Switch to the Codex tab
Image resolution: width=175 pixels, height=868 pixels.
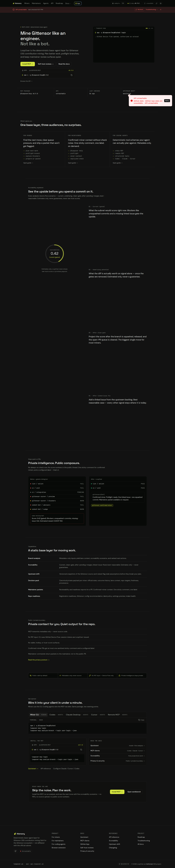pos(56,715)
